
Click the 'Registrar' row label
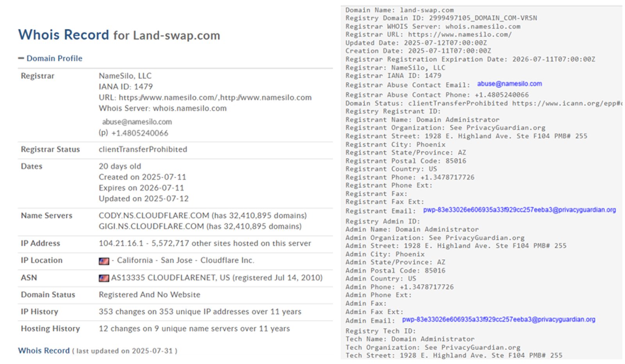pos(37,76)
